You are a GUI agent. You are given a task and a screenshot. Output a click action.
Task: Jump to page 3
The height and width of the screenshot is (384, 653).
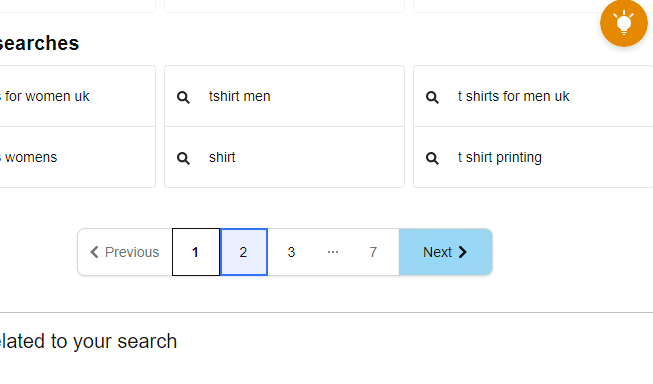point(291,252)
